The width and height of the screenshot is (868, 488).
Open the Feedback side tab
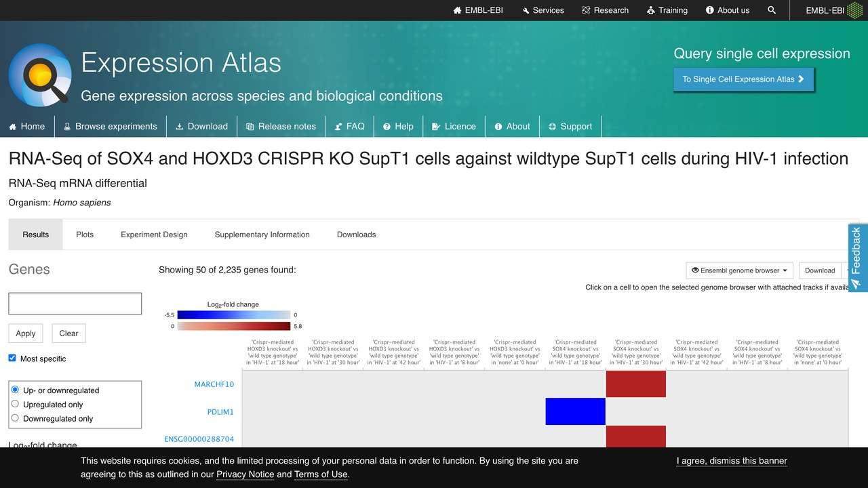click(858, 258)
